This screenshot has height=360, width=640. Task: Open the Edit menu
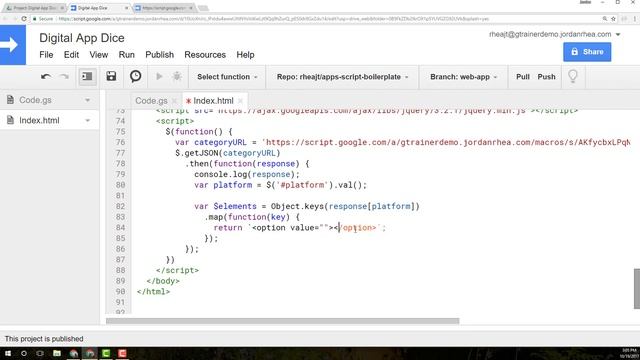tap(71, 55)
